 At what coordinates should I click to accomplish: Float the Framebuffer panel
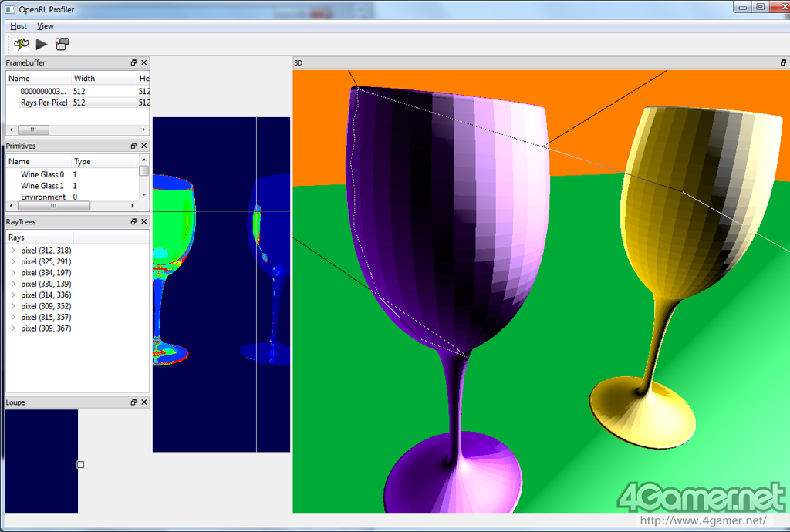(x=133, y=62)
